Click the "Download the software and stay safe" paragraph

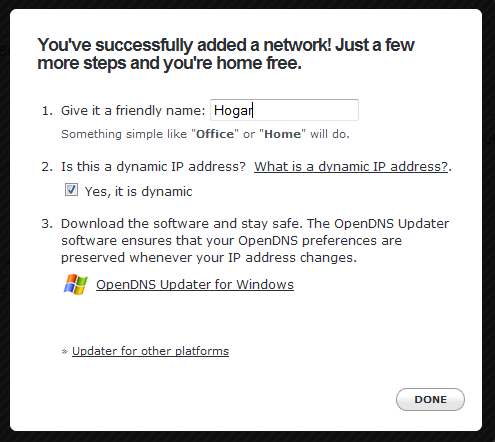pyautogui.click(x=255, y=240)
